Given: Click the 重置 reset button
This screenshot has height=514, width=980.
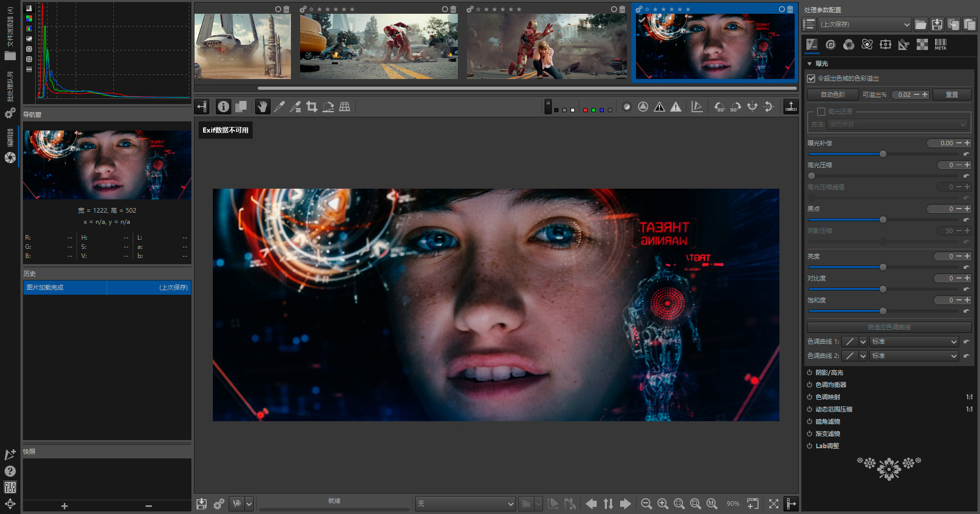Looking at the screenshot, I should point(951,95).
